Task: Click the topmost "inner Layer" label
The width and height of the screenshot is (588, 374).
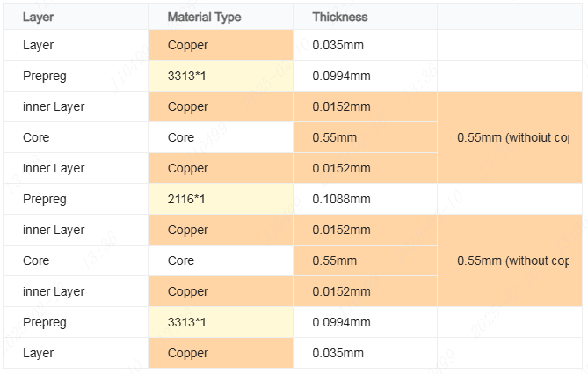Action: pyautogui.click(x=54, y=107)
